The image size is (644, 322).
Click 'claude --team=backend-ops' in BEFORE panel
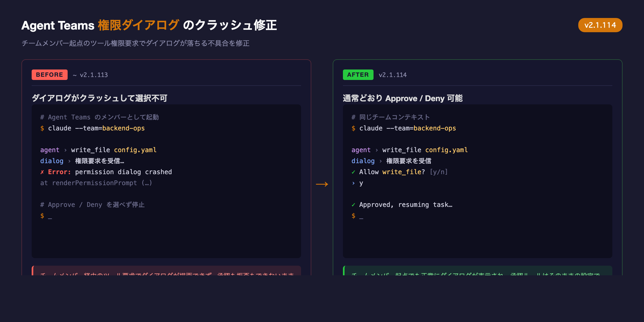coord(96,128)
